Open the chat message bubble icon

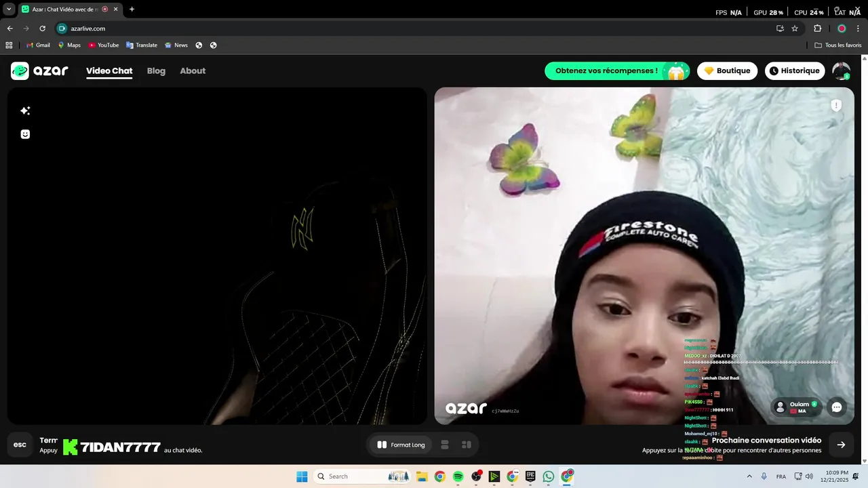(837, 407)
